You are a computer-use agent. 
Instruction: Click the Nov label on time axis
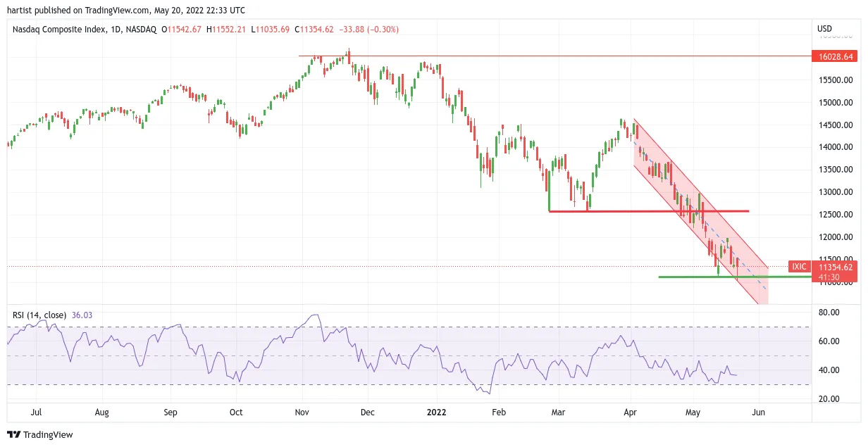[302, 412]
